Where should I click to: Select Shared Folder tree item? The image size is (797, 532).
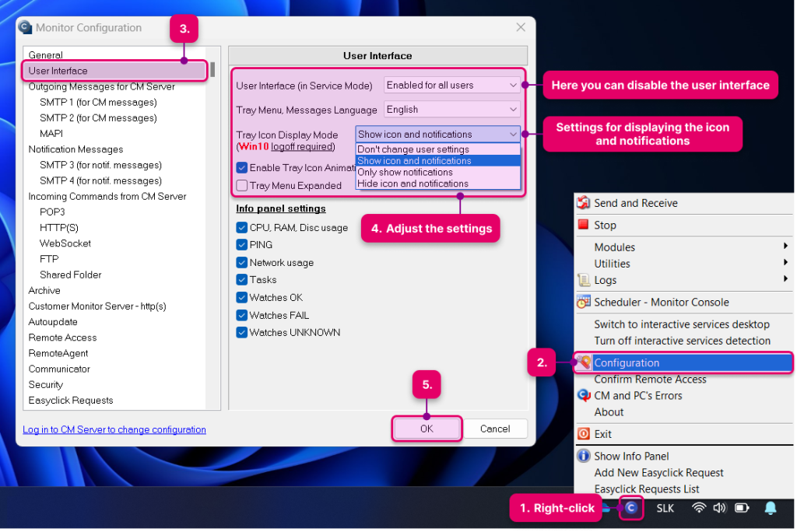coord(71,275)
